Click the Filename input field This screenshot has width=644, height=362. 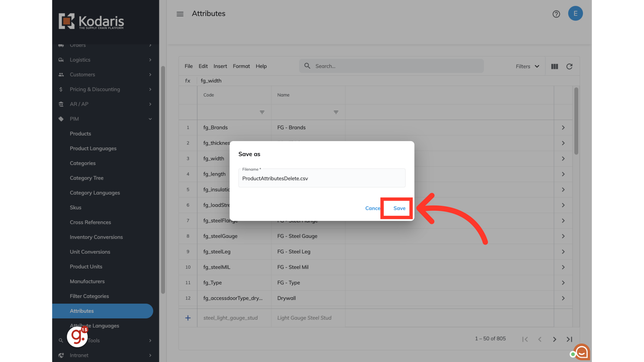(321, 179)
